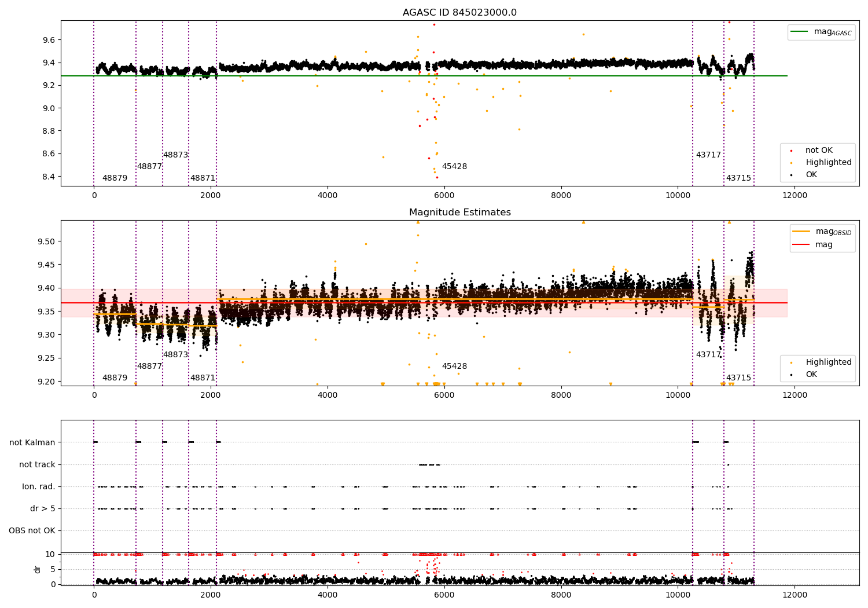This screenshot has width=868, height=608.
Task: Click obsid label 48879 in Magnitude Estimates plot
Action: (x=115, y=378)
